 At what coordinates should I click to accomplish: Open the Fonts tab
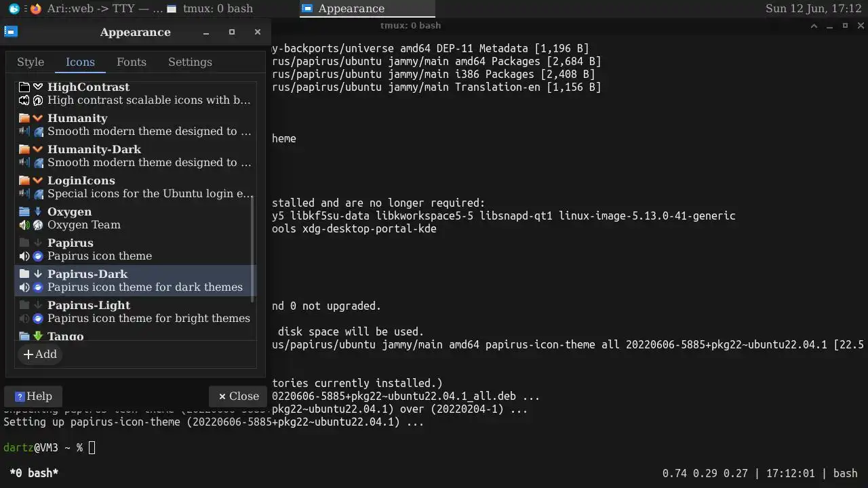coord(132,62)
